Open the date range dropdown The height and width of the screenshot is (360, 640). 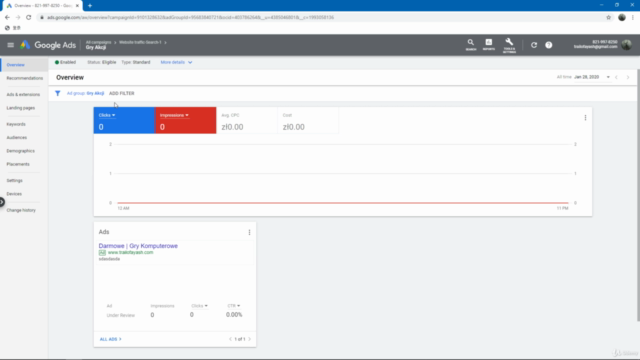pyautogui.click(x=591, y=77)
